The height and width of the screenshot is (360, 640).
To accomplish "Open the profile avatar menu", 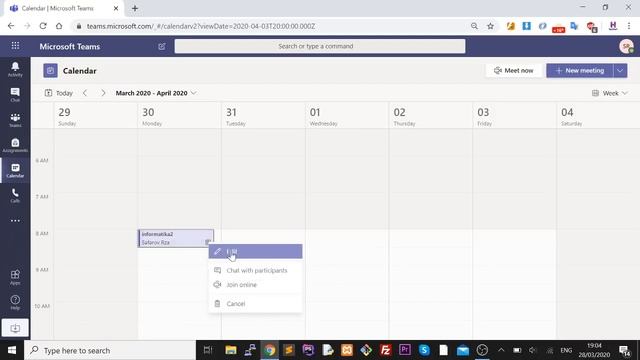I will point(626,46).
